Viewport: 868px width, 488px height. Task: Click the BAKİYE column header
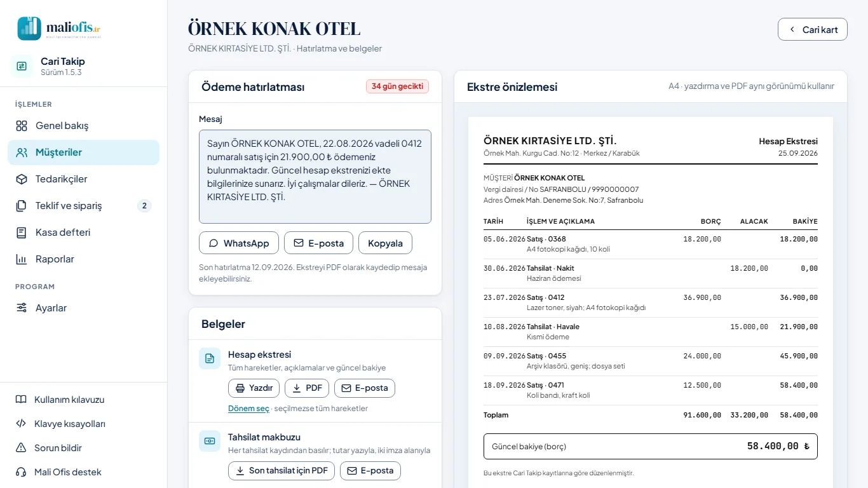tap(805, 221)
